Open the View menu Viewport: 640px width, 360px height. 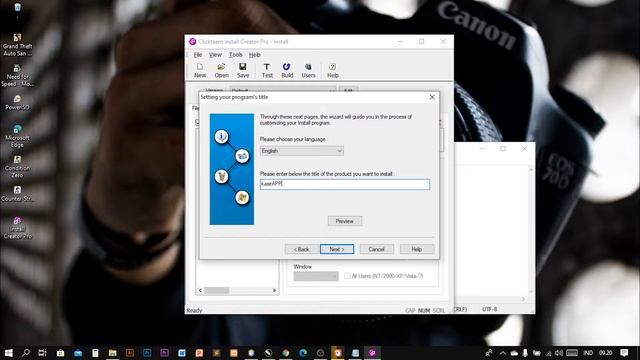point(215,55)
